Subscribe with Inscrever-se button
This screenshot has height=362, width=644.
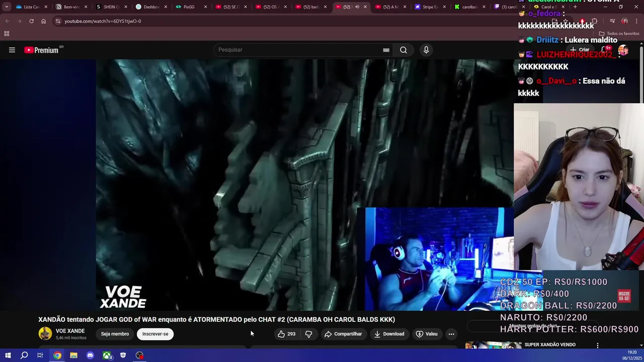[x=155, y=334]
